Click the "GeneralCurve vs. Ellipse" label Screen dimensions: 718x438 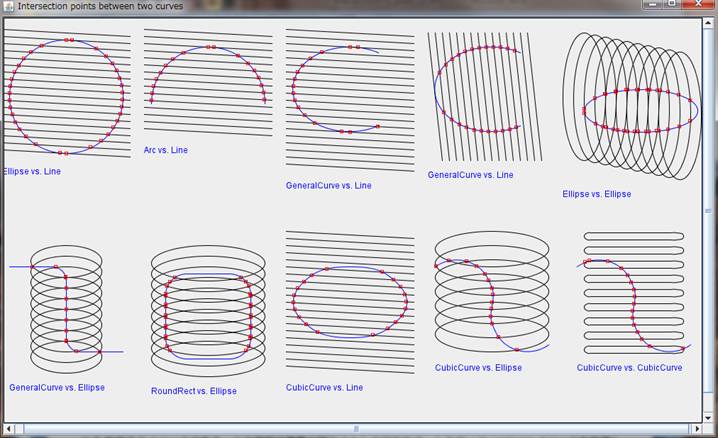pyautogui.click(x=57, y=387)
